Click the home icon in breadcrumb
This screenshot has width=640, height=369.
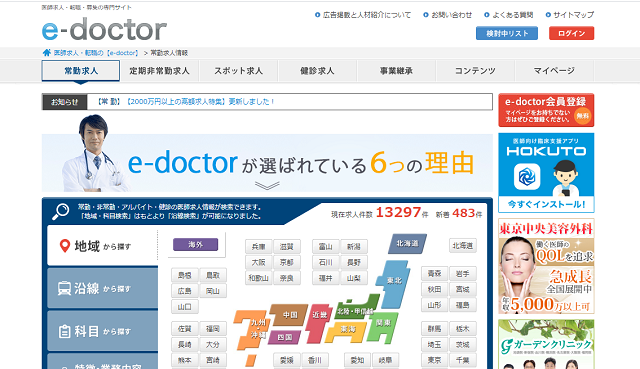pos(47,53)
